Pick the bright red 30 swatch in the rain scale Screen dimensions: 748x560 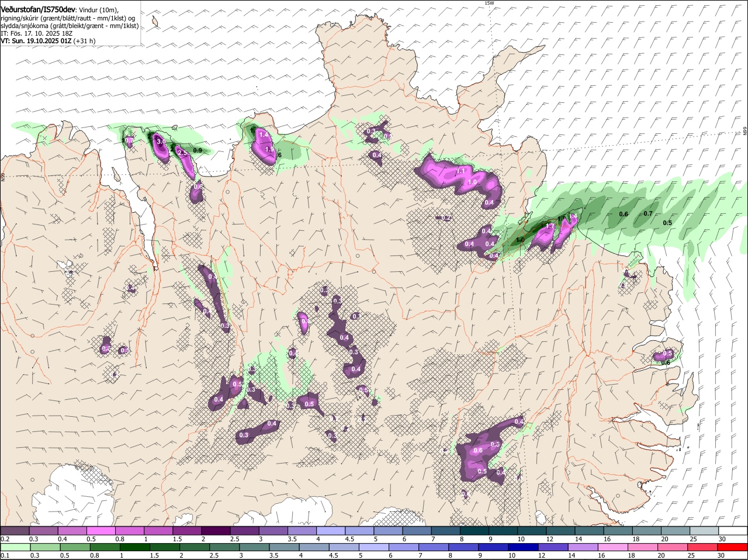(733, 547)
